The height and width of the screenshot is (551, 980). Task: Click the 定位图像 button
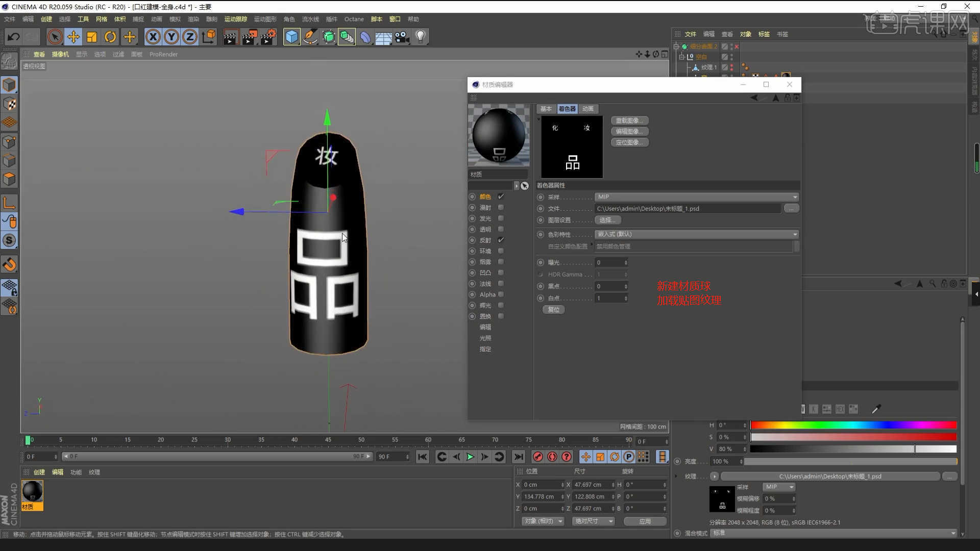point(630,142)
